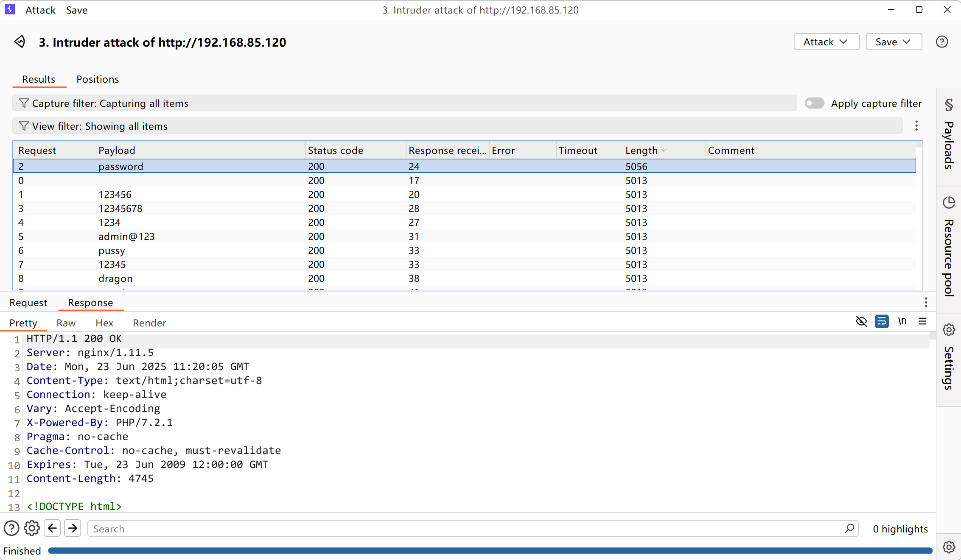Expand the Attack dropdown button
Image resolution: width=961 pixels, height=560 pixels.
(x=826, y=42)
